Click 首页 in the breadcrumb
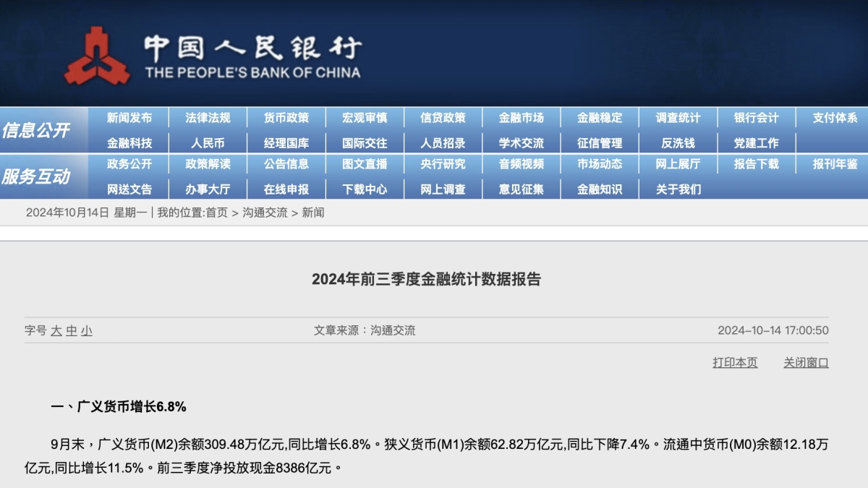This screenshot has width=868, height=488. (x=216, y=213)
